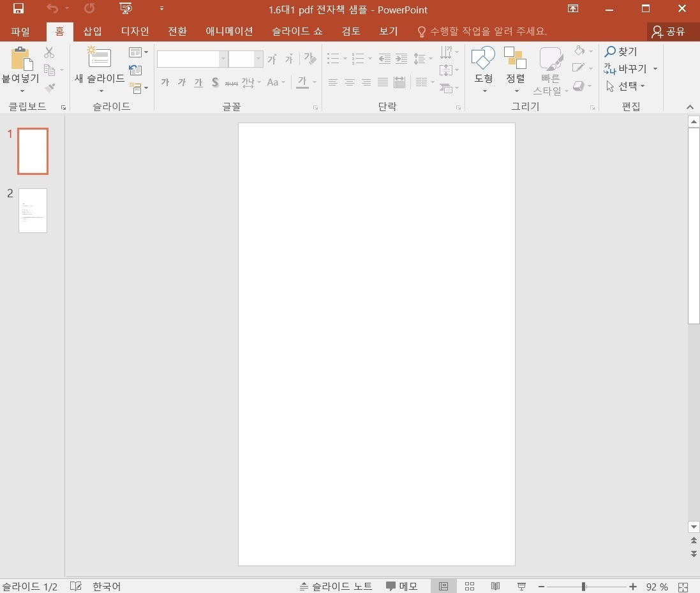The height and width of the screenshot is (593, 700).
Task: Toggle text shadow S button
Action: point(215,82)
